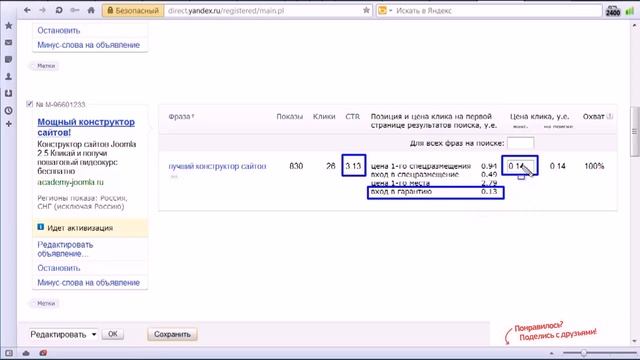The width and height of the screenshot is (640, 360).
Task: Click the 2400 extension icon
Action: click(613, 11)
